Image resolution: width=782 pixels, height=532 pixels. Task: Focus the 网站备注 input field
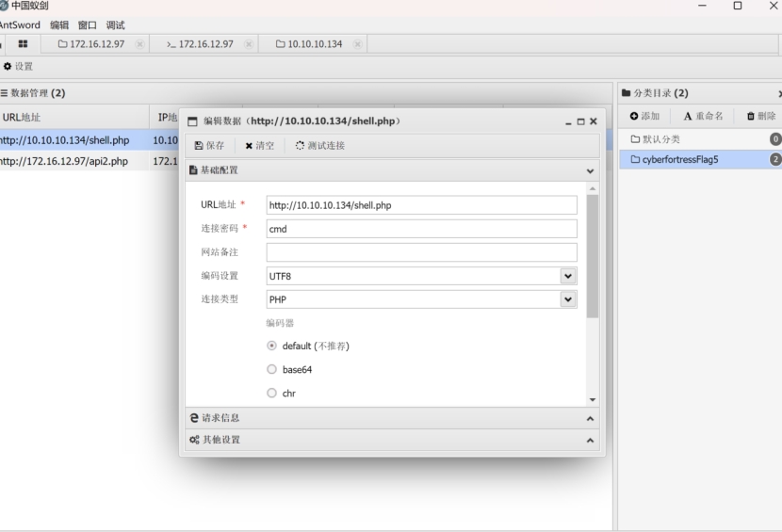421,252
